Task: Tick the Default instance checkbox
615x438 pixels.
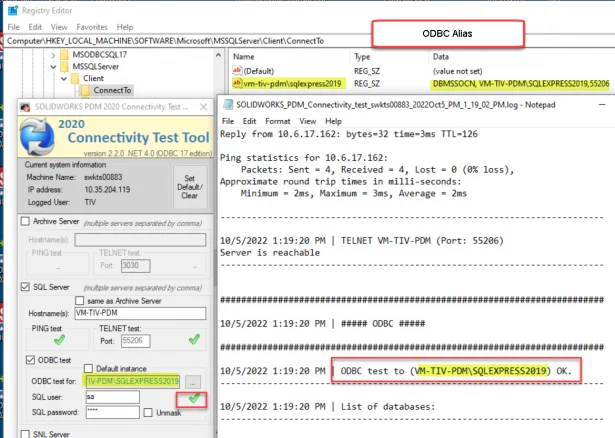Action: tap(89, 368)
